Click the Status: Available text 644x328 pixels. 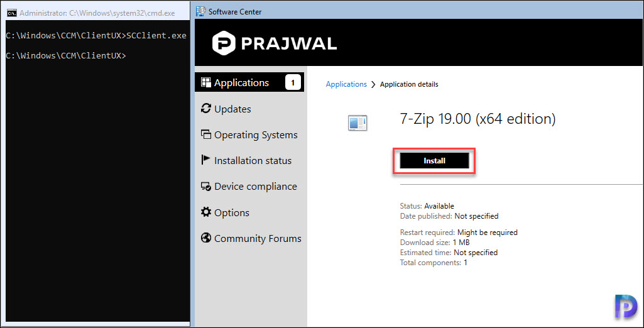pos(427,206)
